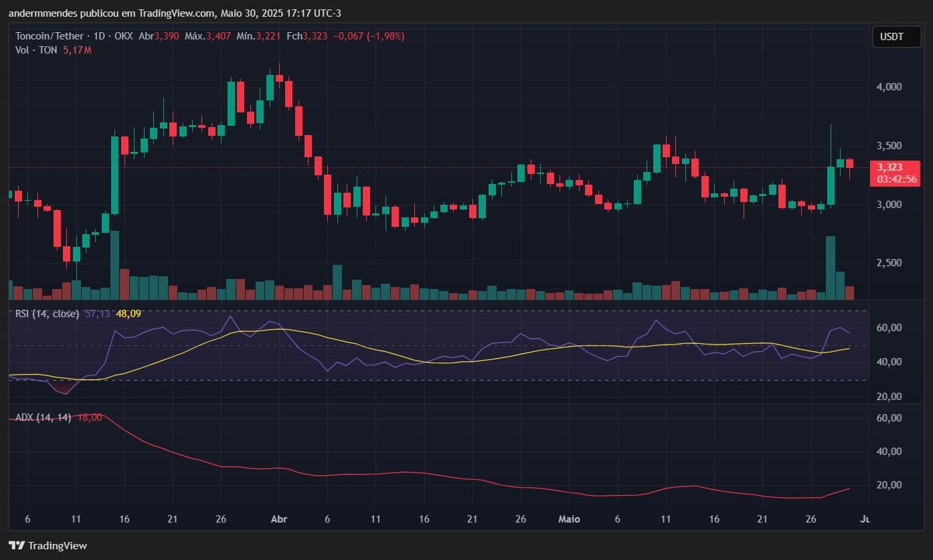This screenshot has height=560, width=933.
Task: Select Abr on the time axis
Action: (x=278, y=519)
